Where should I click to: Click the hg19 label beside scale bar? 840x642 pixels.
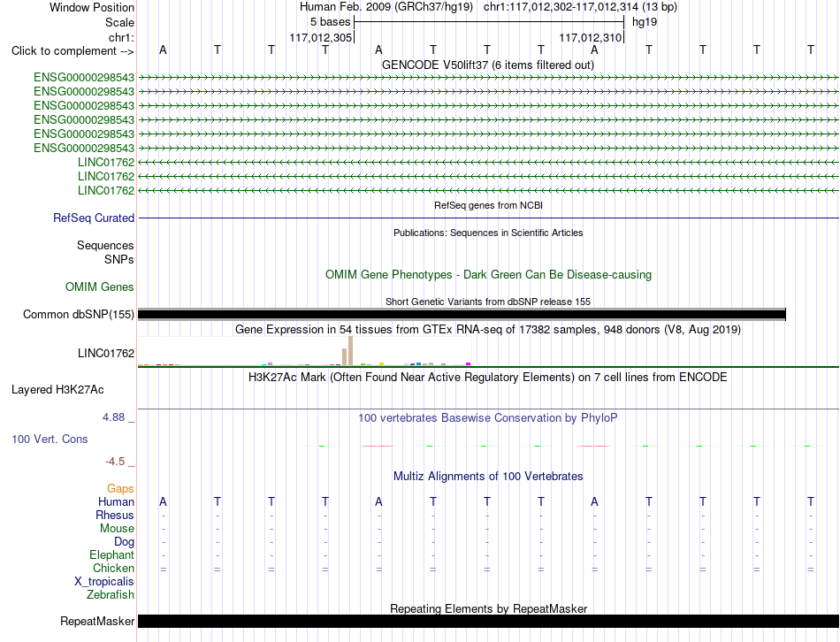(x=645, y=22)
